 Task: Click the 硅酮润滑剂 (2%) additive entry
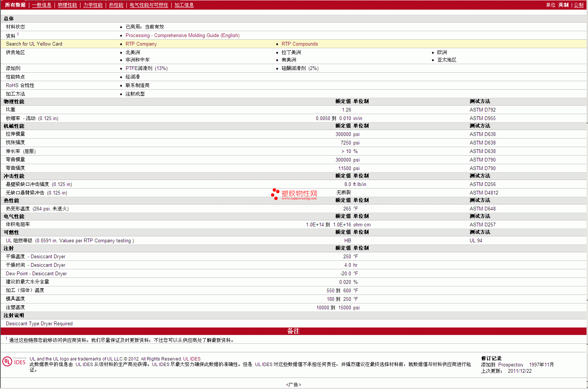click(x=300, y=68)
